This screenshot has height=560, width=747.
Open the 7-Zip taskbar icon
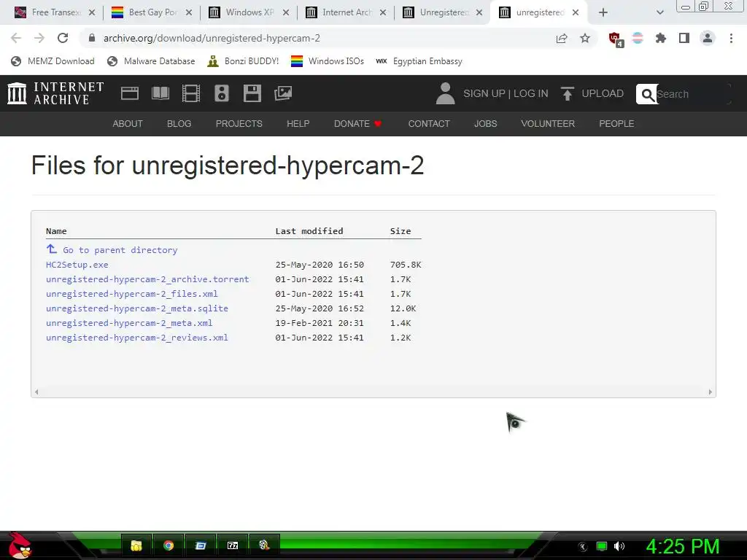point(233,545)
